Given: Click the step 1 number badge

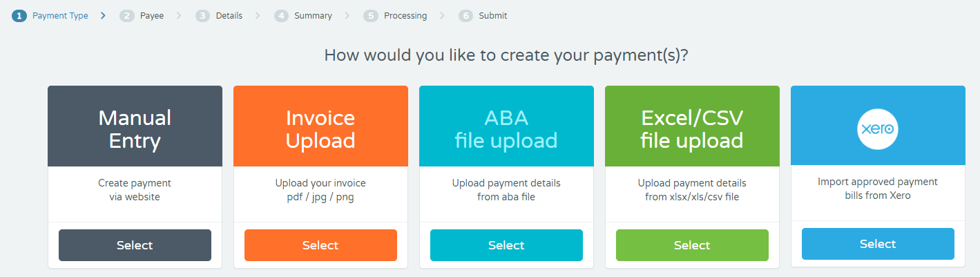Looking at the screenshot, I should point(19,16).
